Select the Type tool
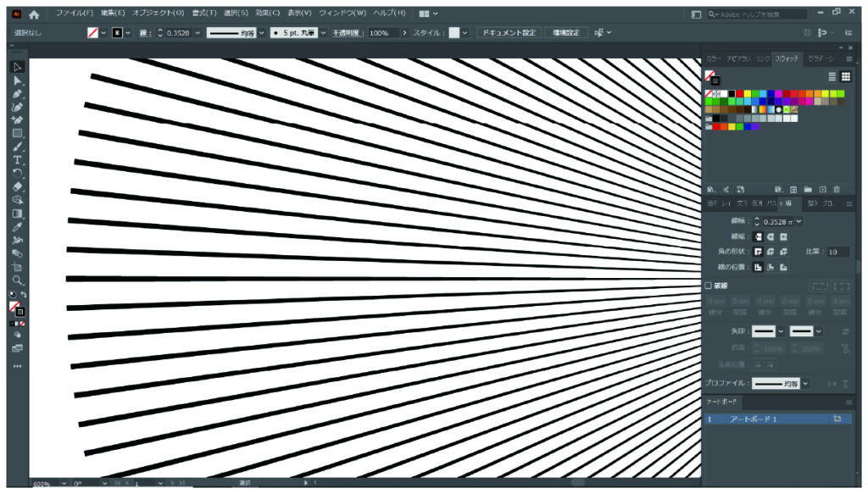Screen dimensions: 868x494 tap(17, 160)
